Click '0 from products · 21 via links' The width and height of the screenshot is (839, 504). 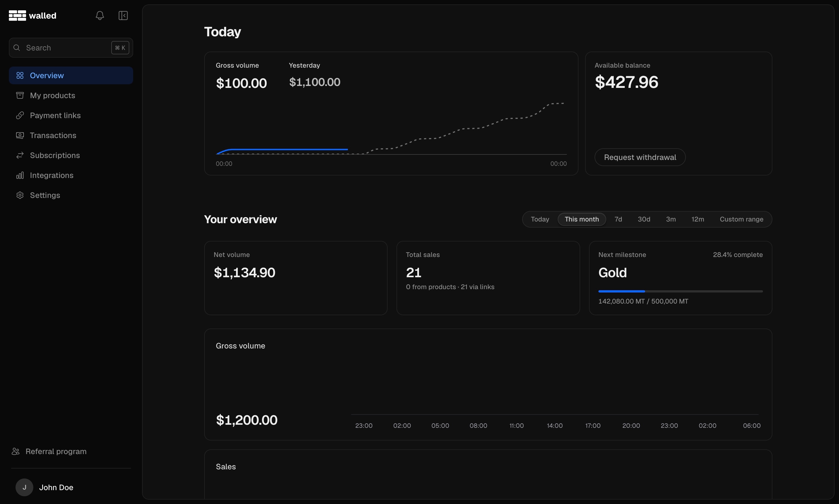(450, 287)
